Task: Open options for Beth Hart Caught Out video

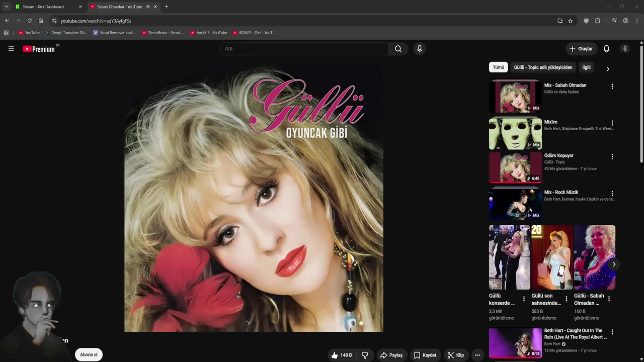Action: click(x=612, y=332)
